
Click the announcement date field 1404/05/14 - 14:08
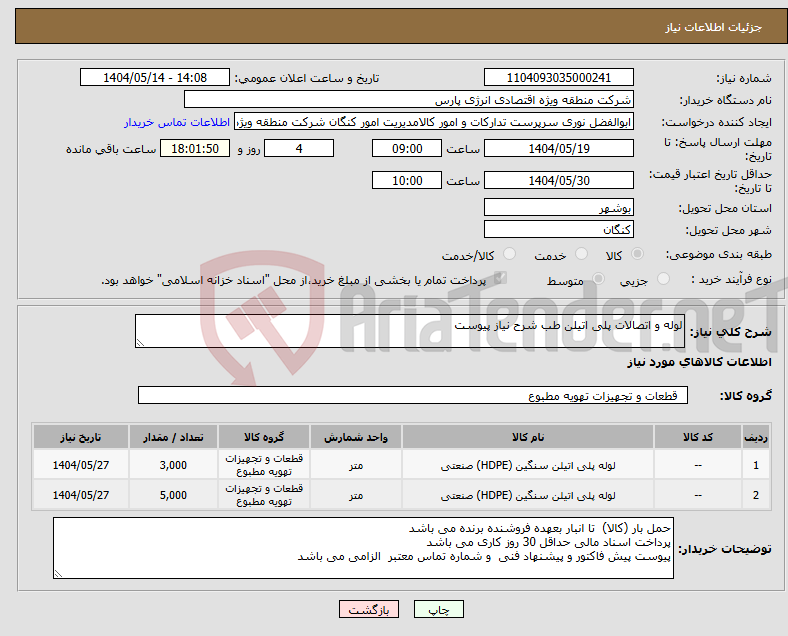(x=155, y=77)
